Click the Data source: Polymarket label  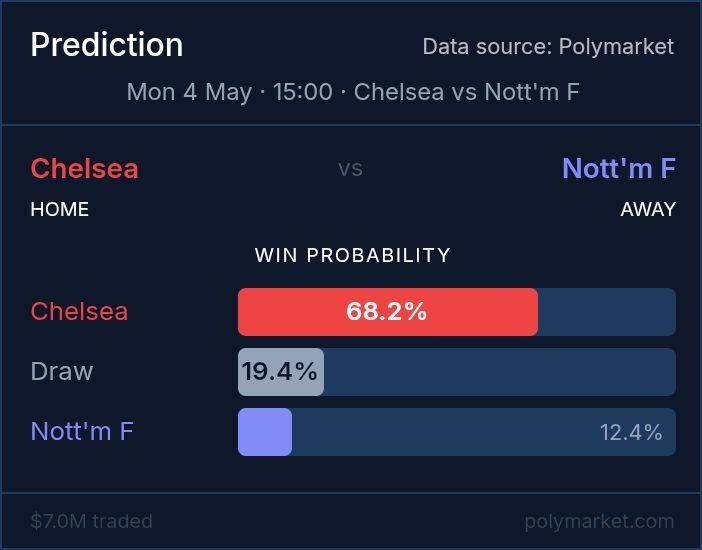pyautogui.click(x=548, y=47)
